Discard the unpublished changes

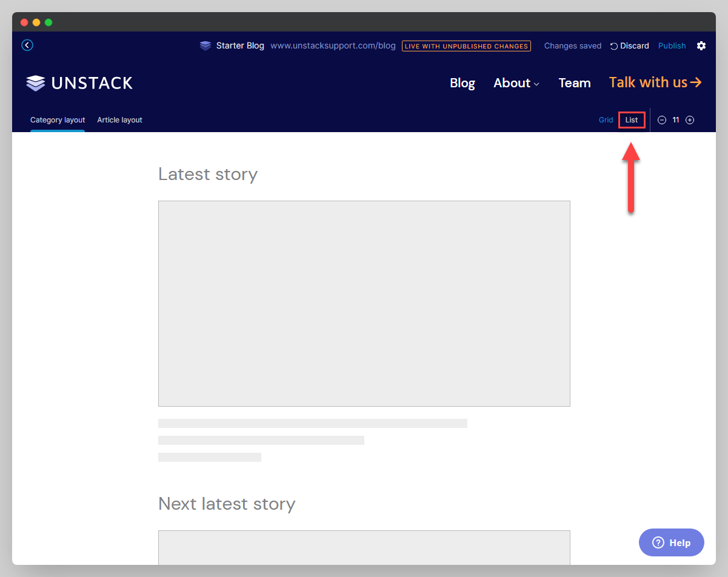pos(629,46)
